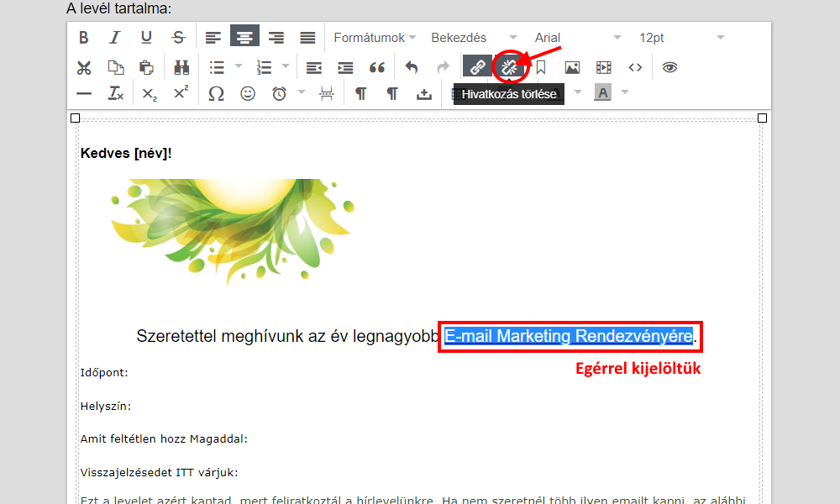Clear formatting of selected text
The height and width of the screenshot is (504, 840).
pyautogui.click(x=116, y=94)
